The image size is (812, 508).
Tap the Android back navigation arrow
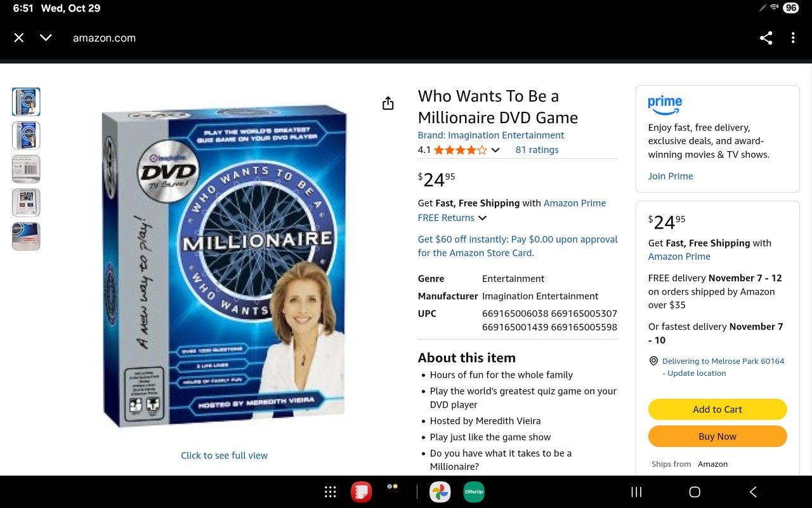point(753,492)
